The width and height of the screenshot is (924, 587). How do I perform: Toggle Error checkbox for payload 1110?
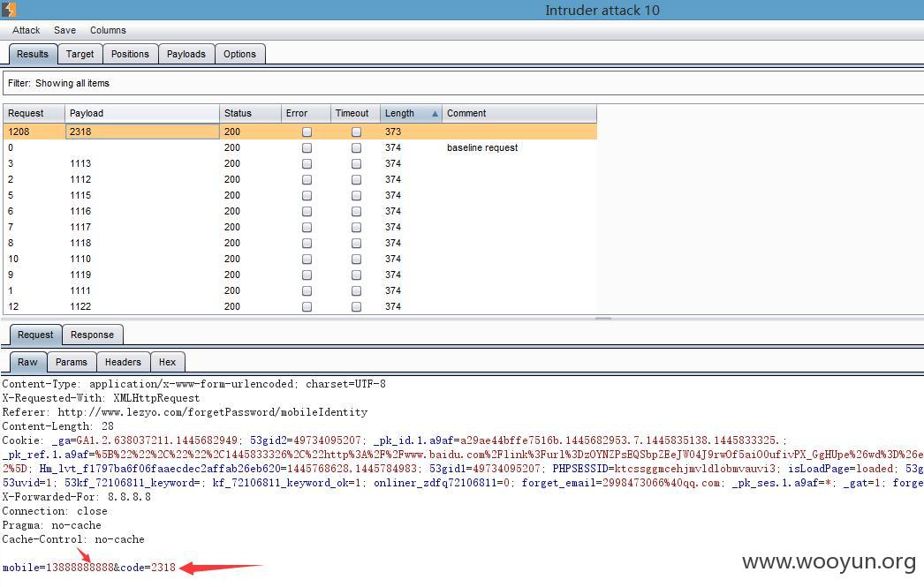tap(307, 259)
